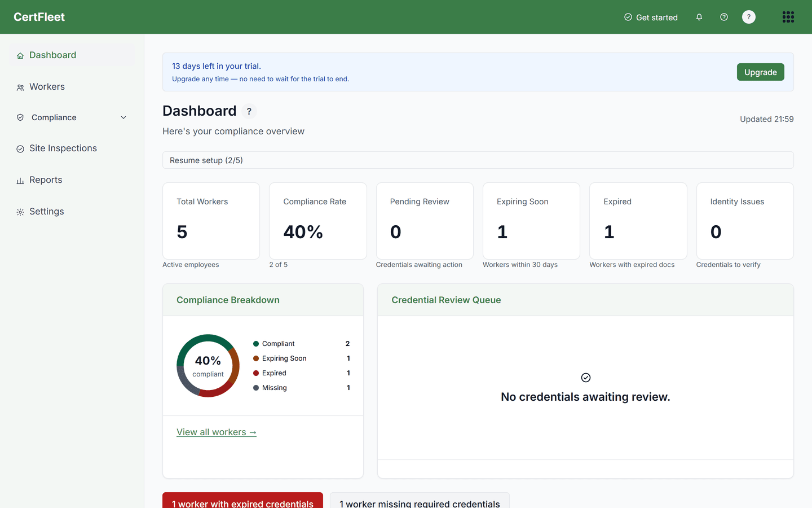Click Get started in header
The image size is (812, 508).
pos(651,17)
